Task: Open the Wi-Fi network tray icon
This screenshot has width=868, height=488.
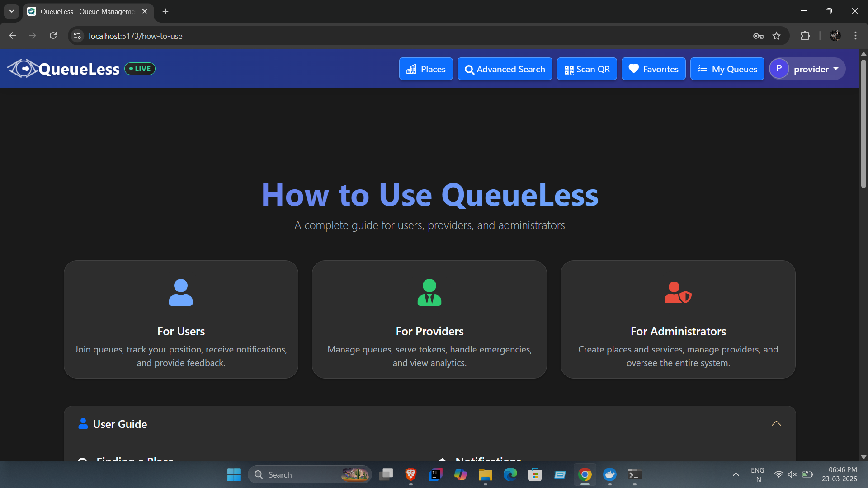Action: [778, 474]
